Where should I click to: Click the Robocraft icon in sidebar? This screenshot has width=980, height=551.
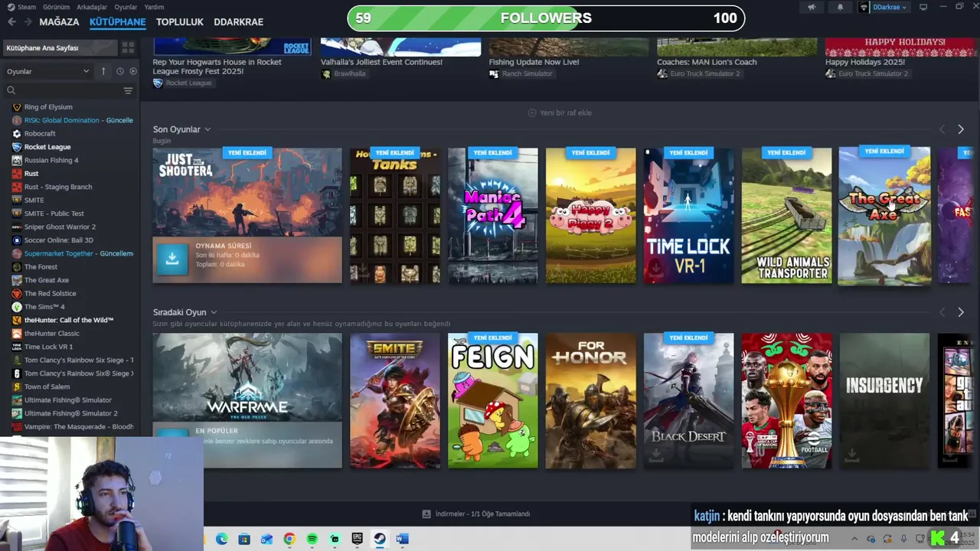pos(17,133)
